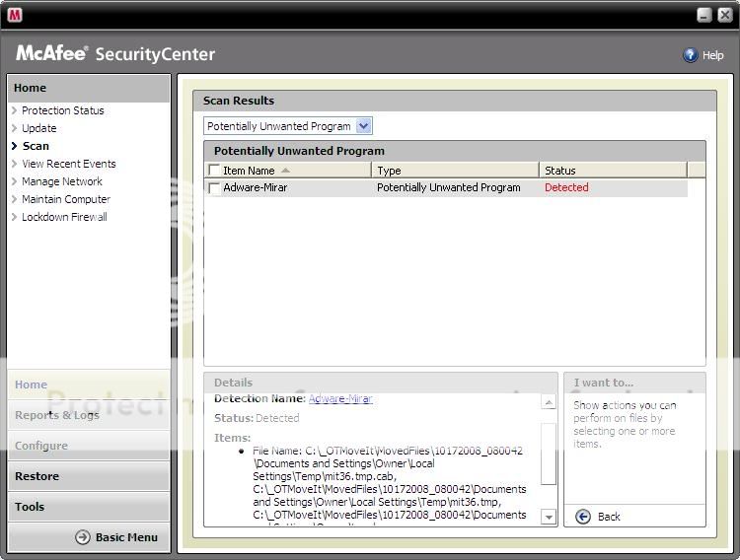Click the McAfee M logo icon in title bar
The width and height of the screenshot is (740, 560).
click(15, 15)
